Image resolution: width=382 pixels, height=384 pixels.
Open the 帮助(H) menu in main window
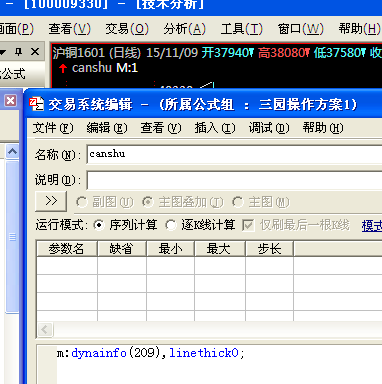coord(359,29)
